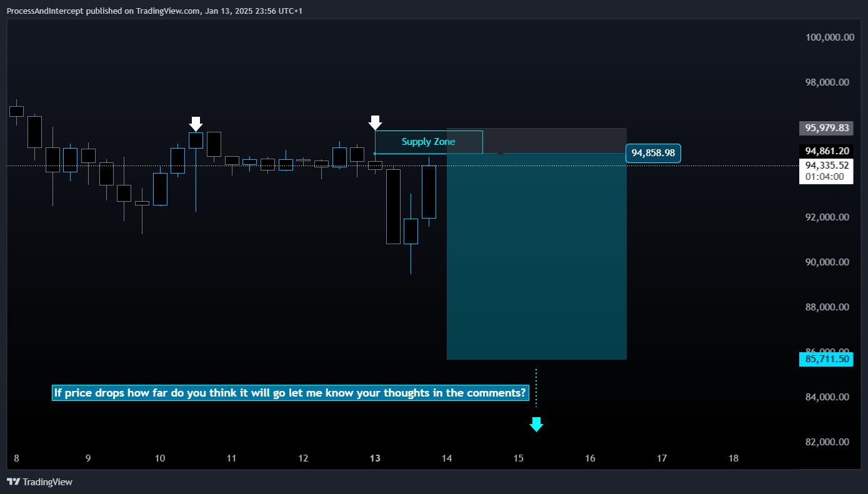Click date 10 on the time axis
Viewport: 868px width, 494px height.
coord(160,458)
